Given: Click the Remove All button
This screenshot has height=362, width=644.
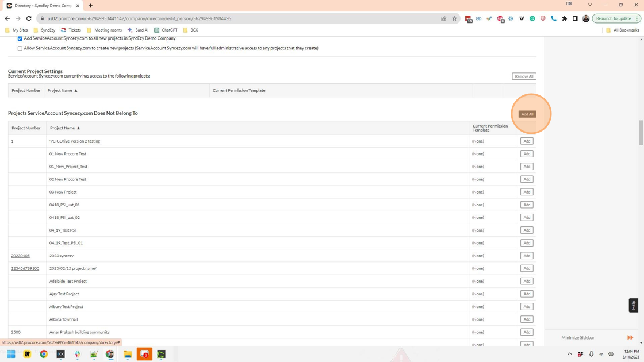Looking at the screenshot, I should (524, 76).
